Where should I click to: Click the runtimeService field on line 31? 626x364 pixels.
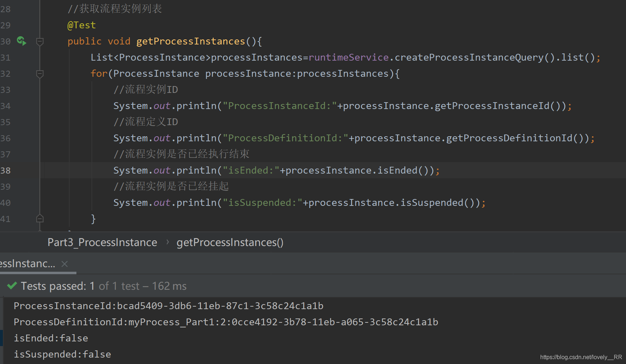point(348,57)
